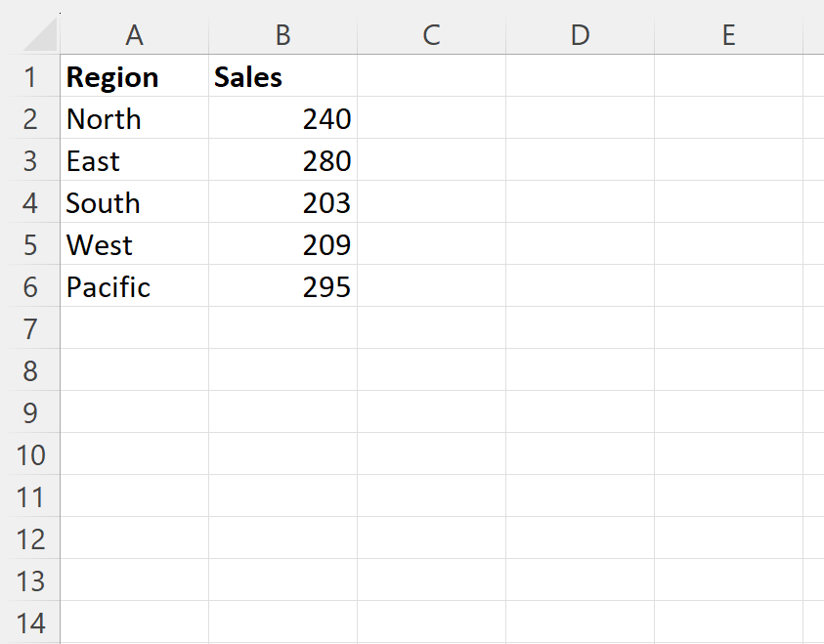
Task: Click the cell containing 203
Action: (x=282, y=203)
